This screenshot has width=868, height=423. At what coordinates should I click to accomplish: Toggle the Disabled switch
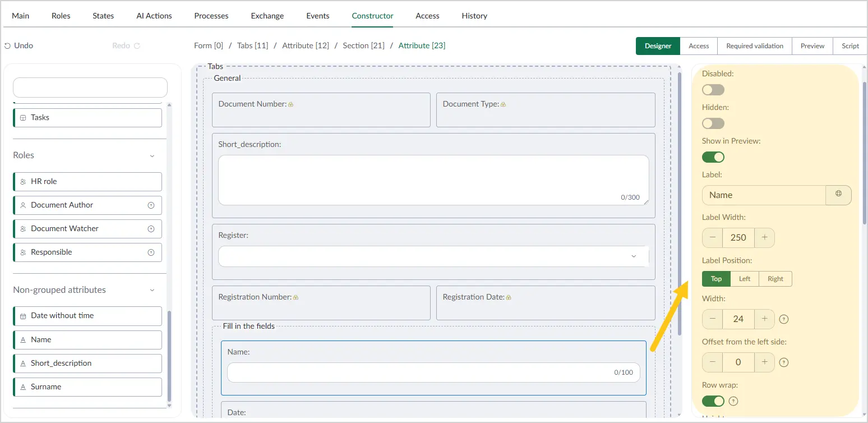(x=713, y=90)
